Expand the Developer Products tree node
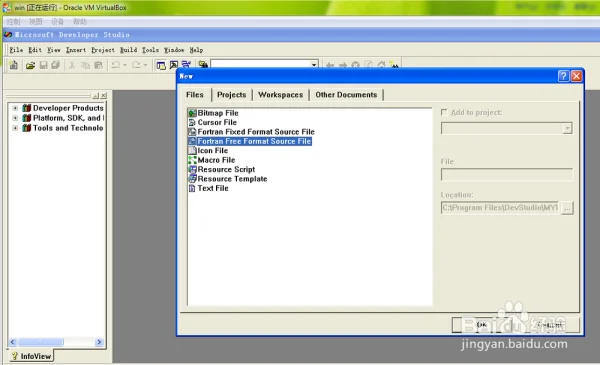Viewport: 600px width, 365px height. click(x=15, y=108)
